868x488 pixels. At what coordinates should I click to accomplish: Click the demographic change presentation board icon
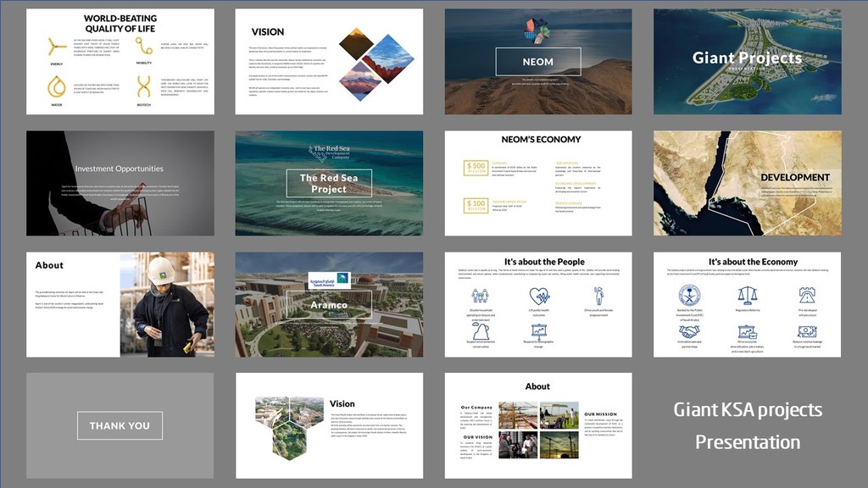click(539, 331)
